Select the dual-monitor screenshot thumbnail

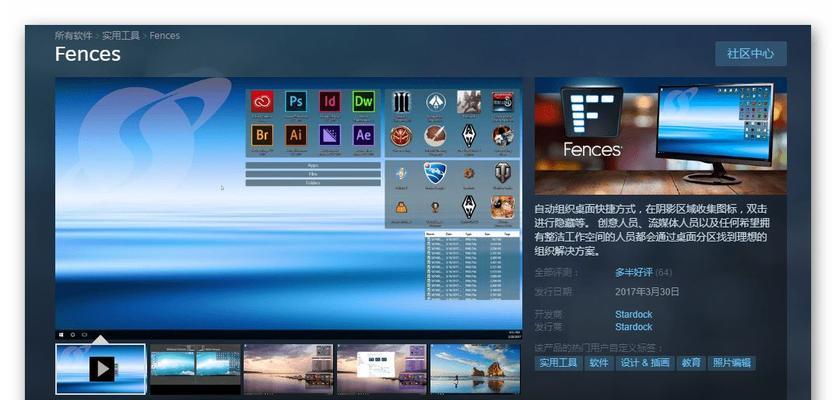pyautogui.click(x=195, y=369)
